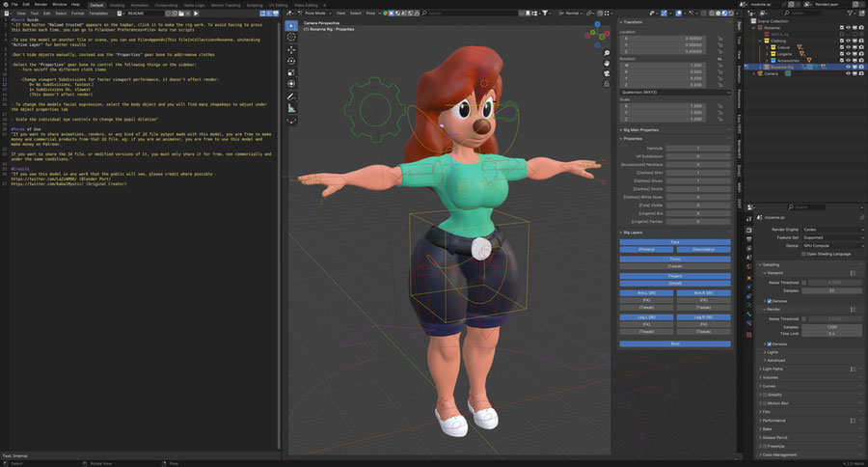Select the Transform tool in viewport toolbar

point(291,84)
